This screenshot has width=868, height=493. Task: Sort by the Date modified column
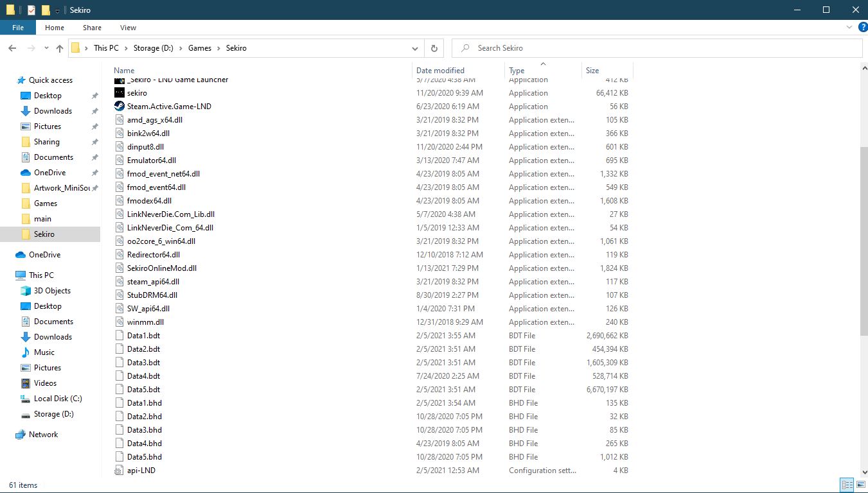click(x=440, y=71)
